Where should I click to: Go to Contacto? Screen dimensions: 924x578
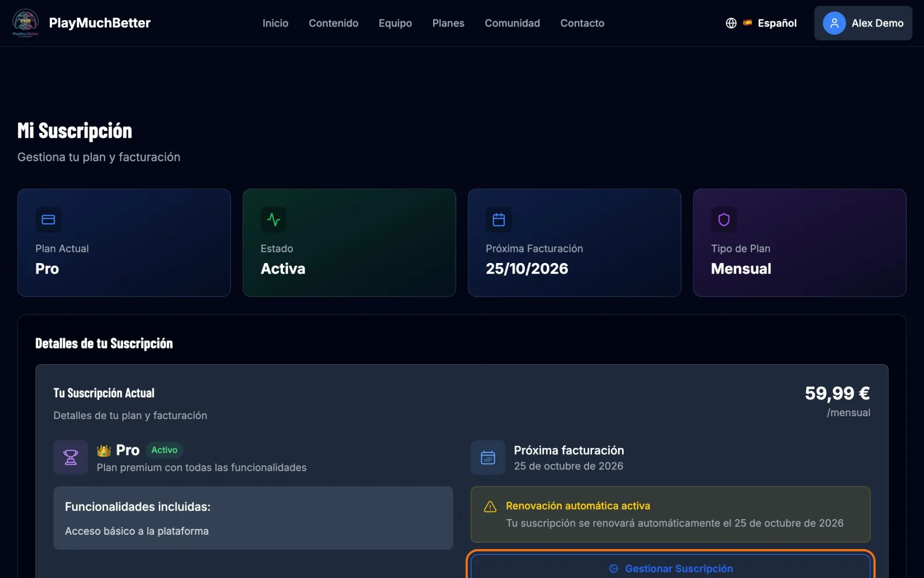582,23
